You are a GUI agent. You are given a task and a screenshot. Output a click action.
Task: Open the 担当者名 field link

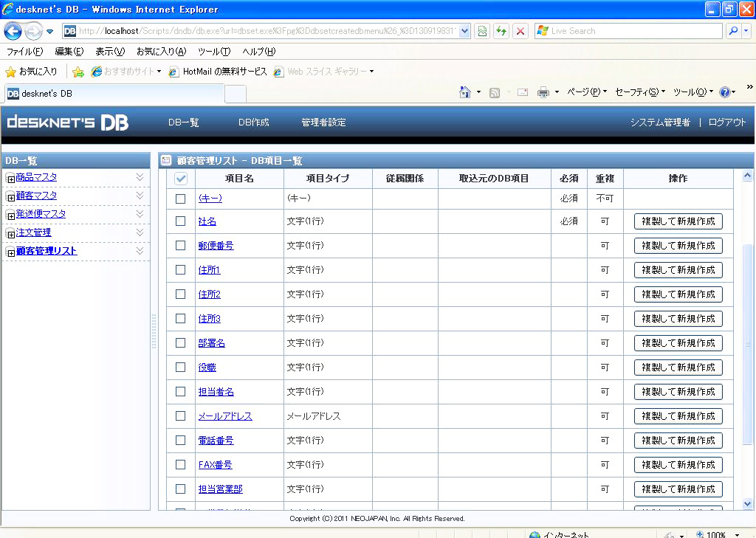[x=216, y=392]
